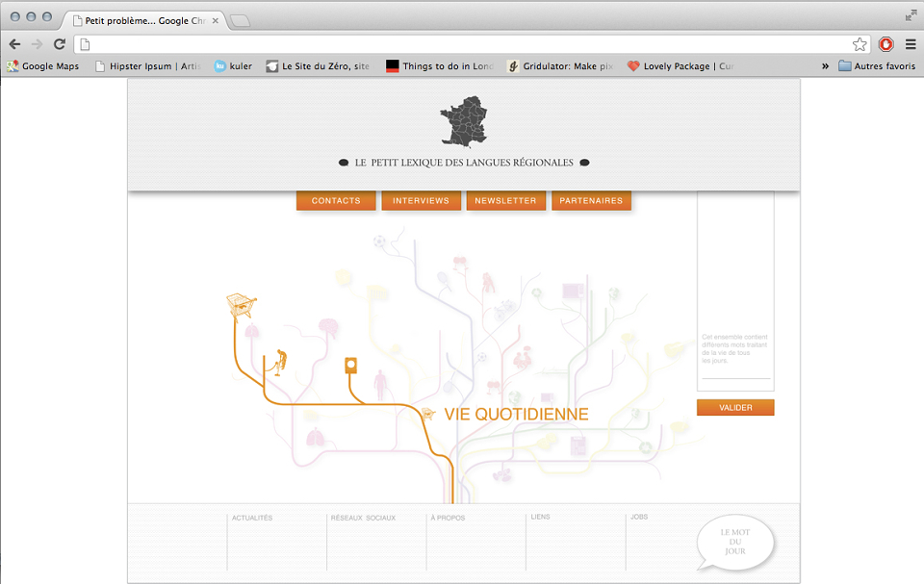Open the Autres favoris folder
Image resolution: width=924 pixels, height=584 pixels.
pyautogui.click(x=877, y=66)
